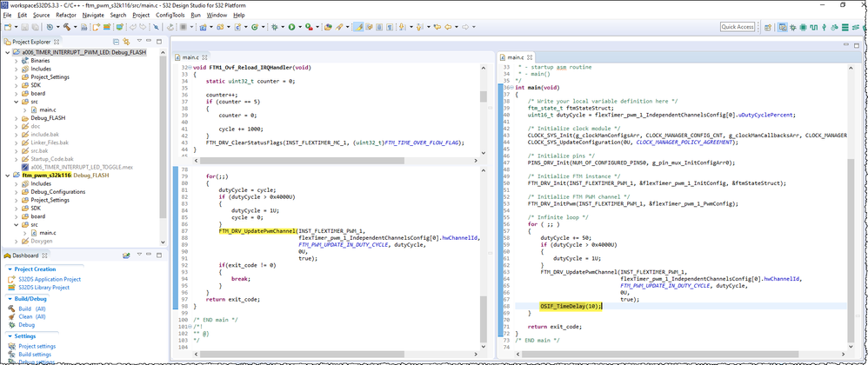Screen dimensions: 868x365
Task: Collapse the main function fold marker
Action: [x=511, y=87]
